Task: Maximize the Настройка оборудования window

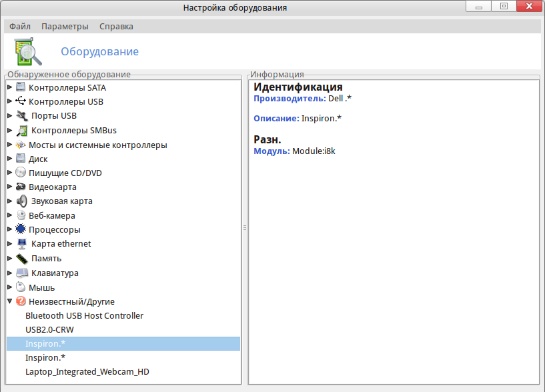Action: (x=504, y=6)
